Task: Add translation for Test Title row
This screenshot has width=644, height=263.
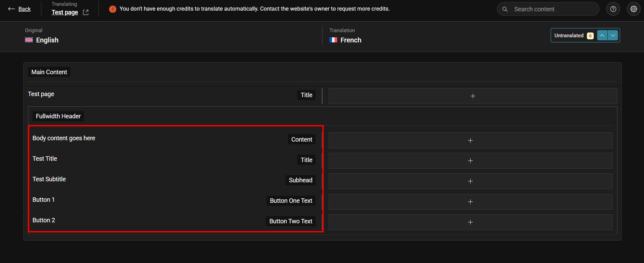Action: [x=470, y=161]
